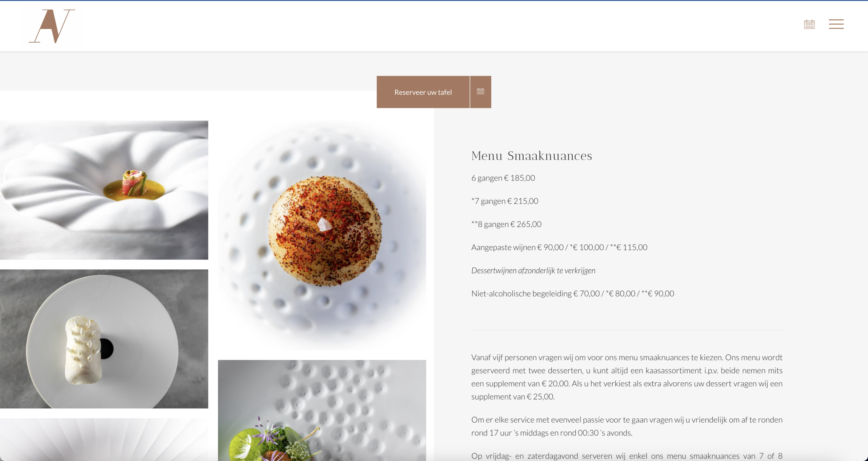
Task: Click the Reserveer uw tafel button
Action: [423, 92]
